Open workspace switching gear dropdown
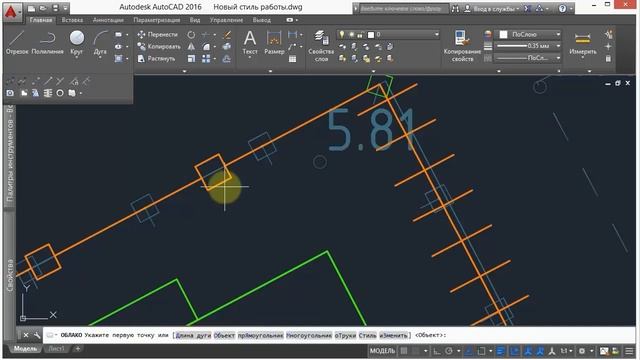640x360 pixels. click(591, 351)
